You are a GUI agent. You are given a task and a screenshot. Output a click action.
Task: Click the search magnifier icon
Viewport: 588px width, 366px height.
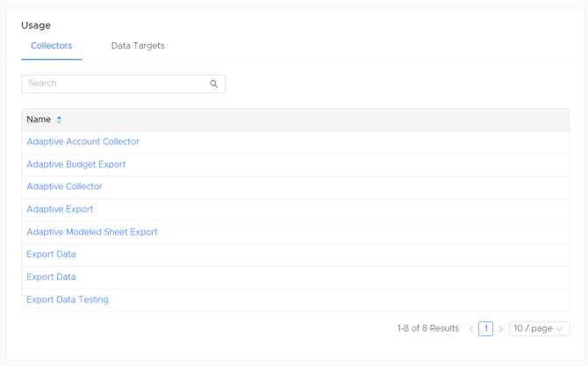click(214, 83)
